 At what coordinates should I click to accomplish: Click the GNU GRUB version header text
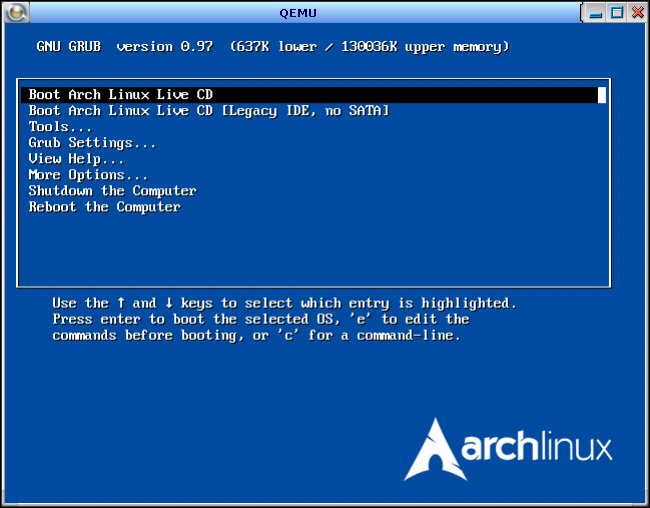coord(272,47)
